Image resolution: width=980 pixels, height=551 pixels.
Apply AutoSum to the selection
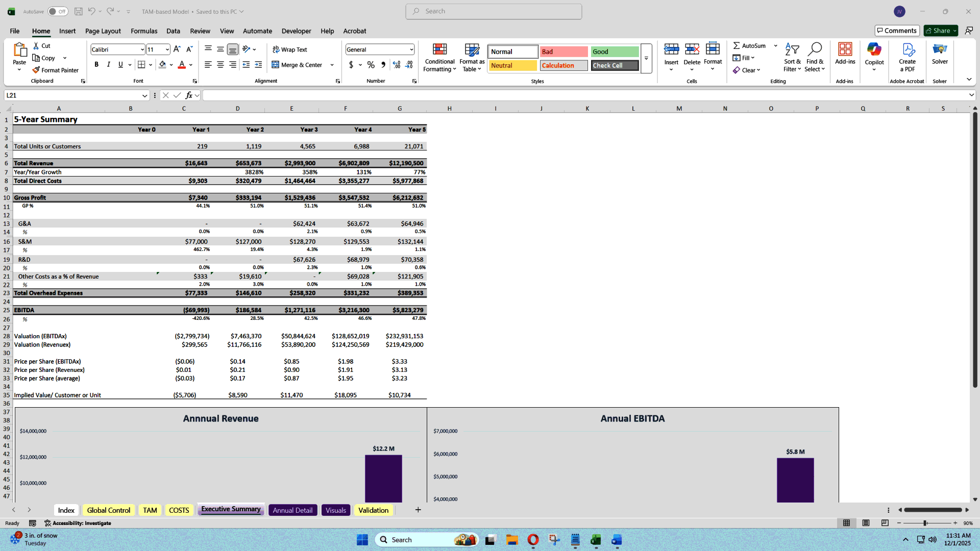click(750, 45)
